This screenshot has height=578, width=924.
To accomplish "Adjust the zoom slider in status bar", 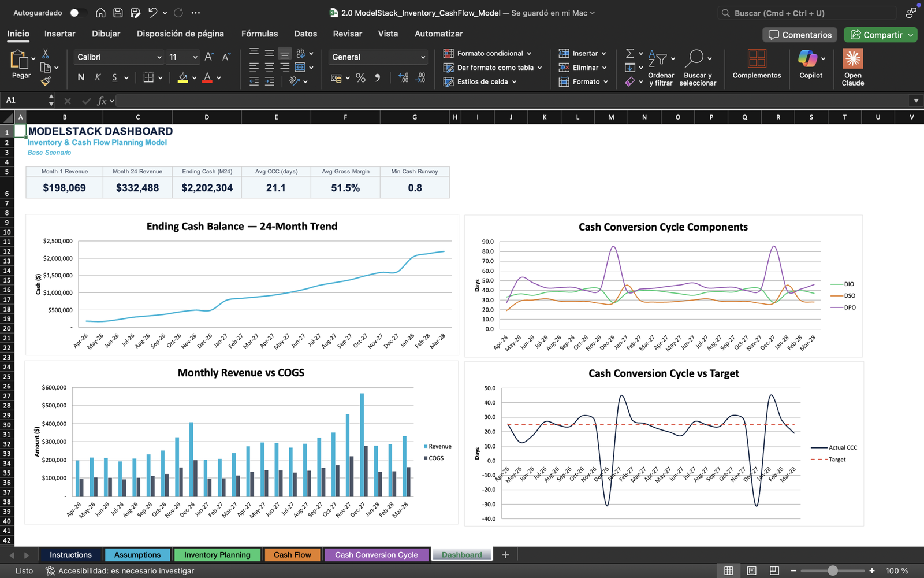I will (832, 570).
